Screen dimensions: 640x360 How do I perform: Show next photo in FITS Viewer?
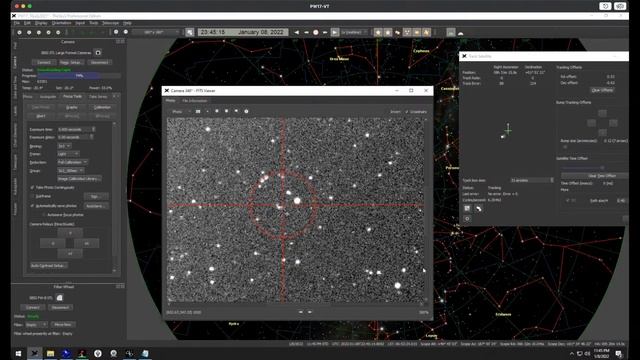click(x=310, y=312)
